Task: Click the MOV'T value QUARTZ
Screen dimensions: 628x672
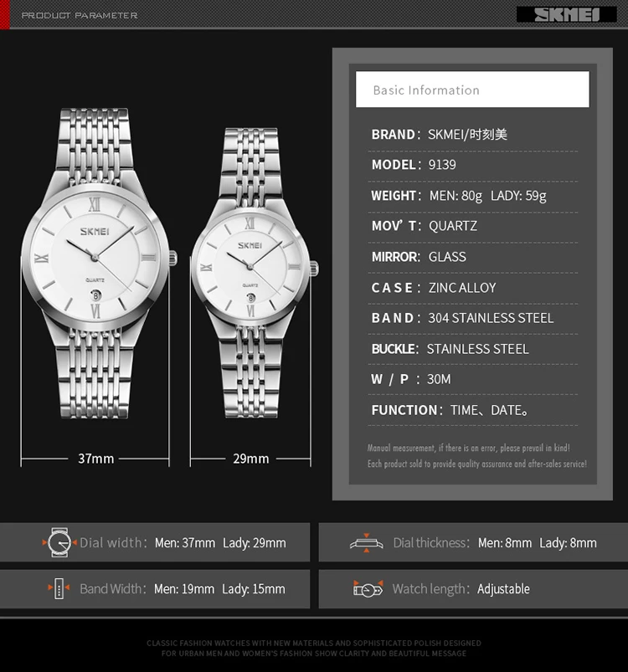Action: pyautogui.click(x=453, y=226)
